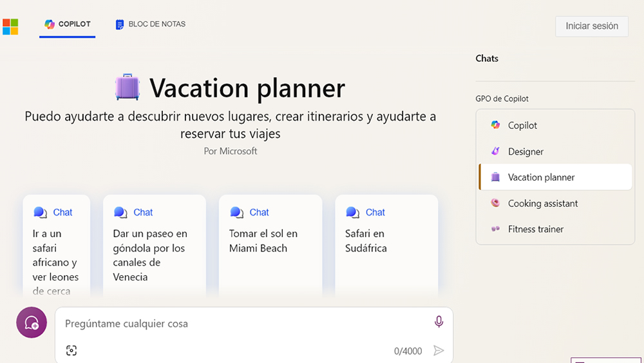Select Vacation planner in the GPO list
Image resolution: width=644 pixels, height=363 pixels.
(555, 177)
